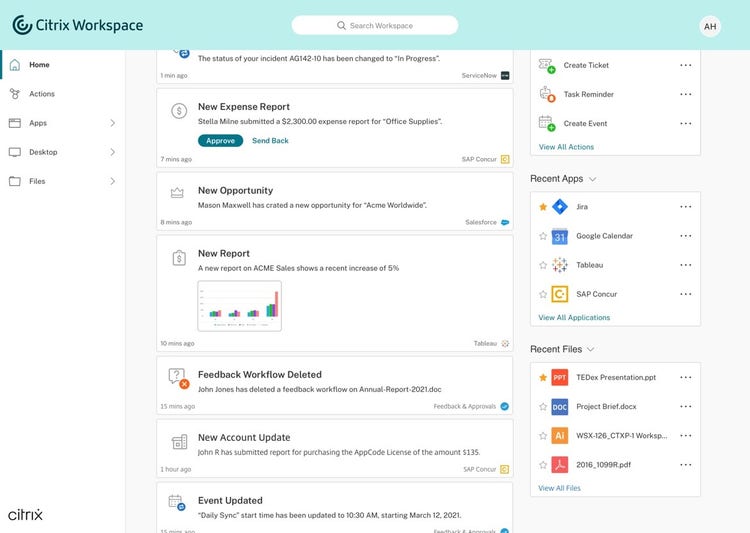The image size is (750, 533).
Task: Open the New Opportunity notification title
Action: click(x=235, y=190)
